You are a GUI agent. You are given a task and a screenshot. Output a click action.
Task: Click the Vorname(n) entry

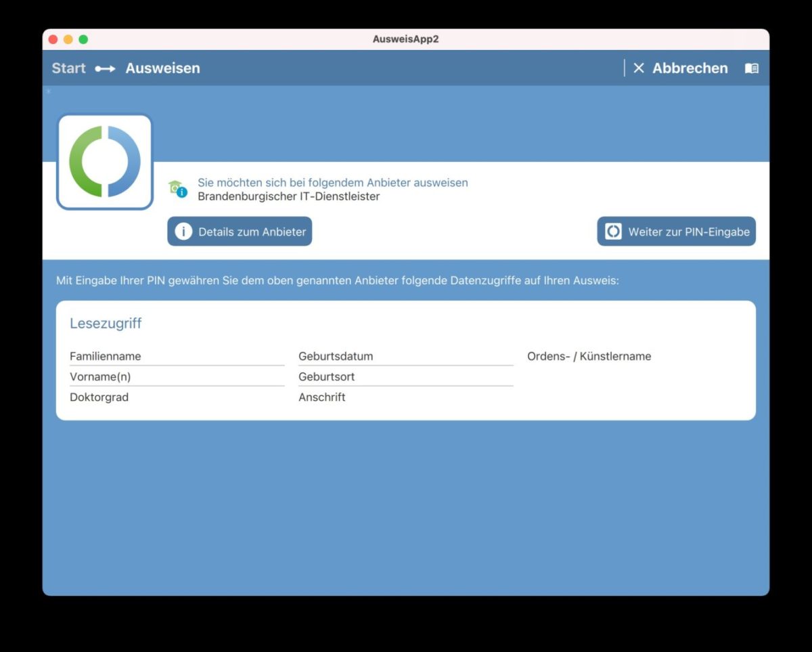pyautogui.click(x=177, y=376)
